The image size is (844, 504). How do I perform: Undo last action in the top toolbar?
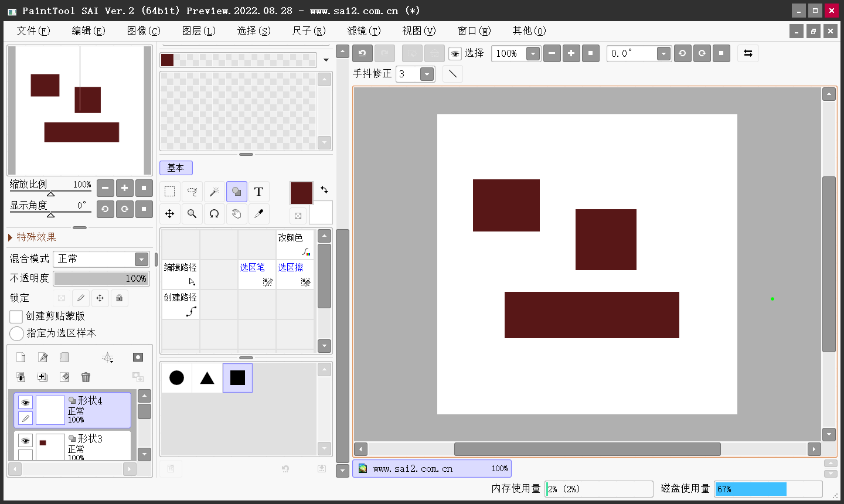tap(362, 53)
